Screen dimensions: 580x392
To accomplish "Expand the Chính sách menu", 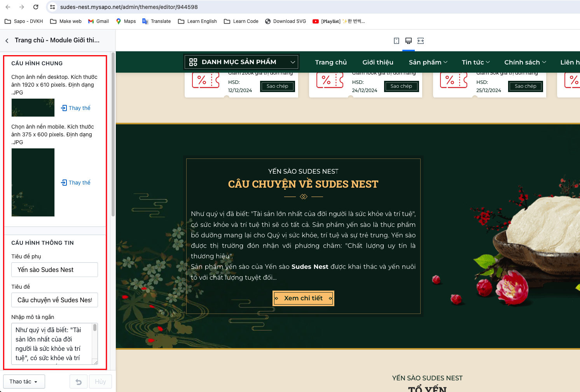I will pos(525,62).
